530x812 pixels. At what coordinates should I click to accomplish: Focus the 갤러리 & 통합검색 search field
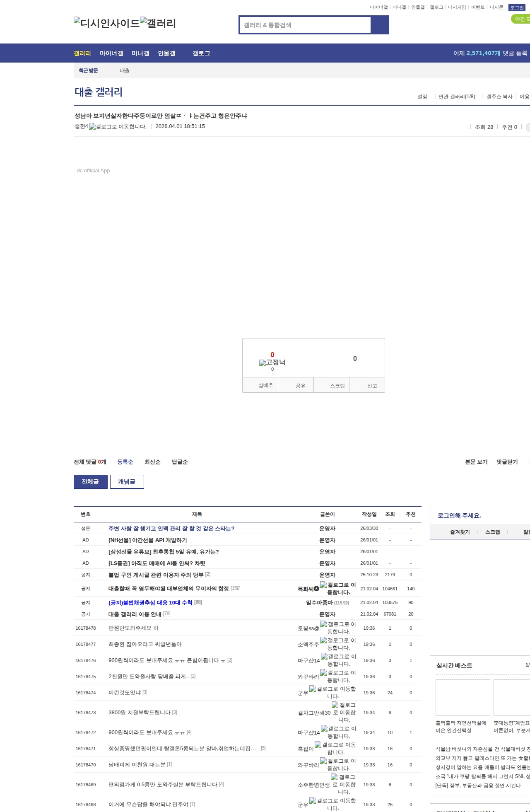coord(305,25)
